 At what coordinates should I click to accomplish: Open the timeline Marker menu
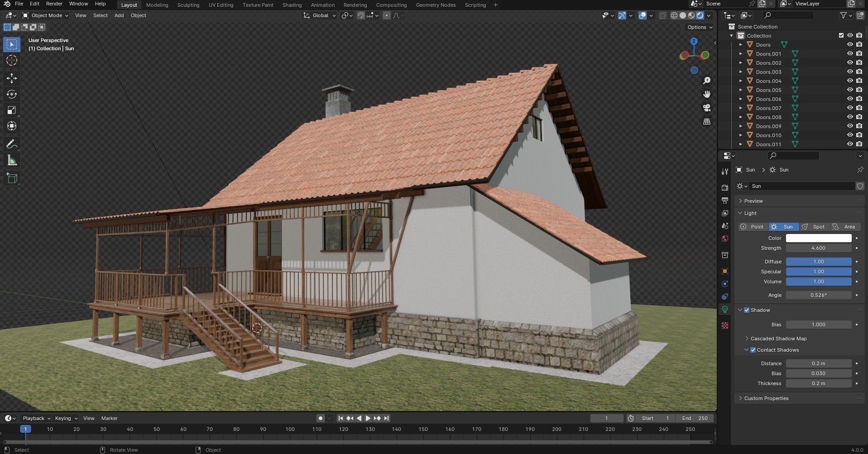(110, 418)
